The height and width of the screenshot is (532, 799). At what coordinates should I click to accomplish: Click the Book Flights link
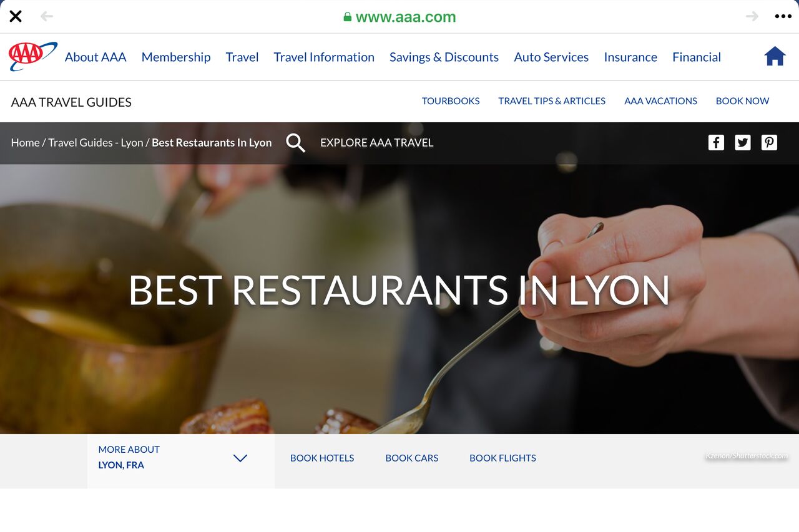pyautogui.click(x=502, y=458)
